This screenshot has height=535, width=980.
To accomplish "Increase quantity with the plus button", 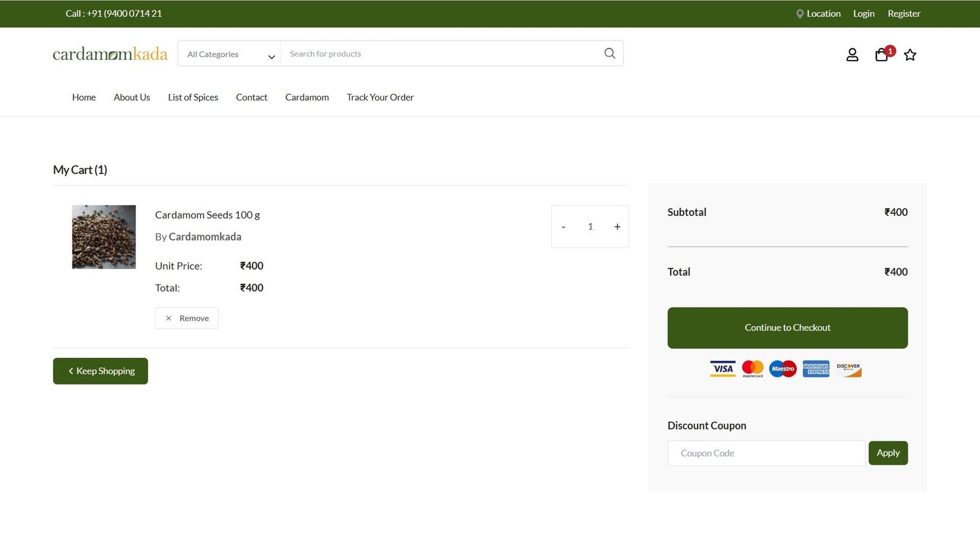I will click(x=617, y=227).
